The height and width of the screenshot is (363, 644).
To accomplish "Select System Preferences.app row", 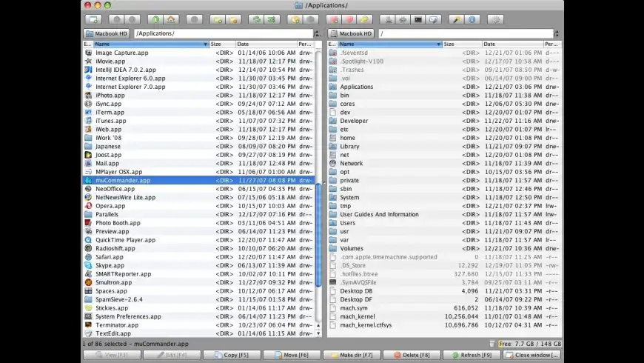I will [198, 316].
